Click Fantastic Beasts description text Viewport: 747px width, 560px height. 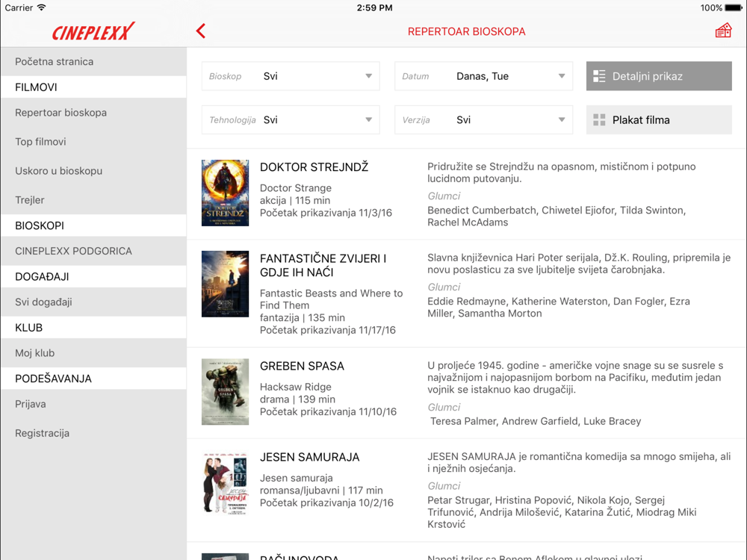579,264
